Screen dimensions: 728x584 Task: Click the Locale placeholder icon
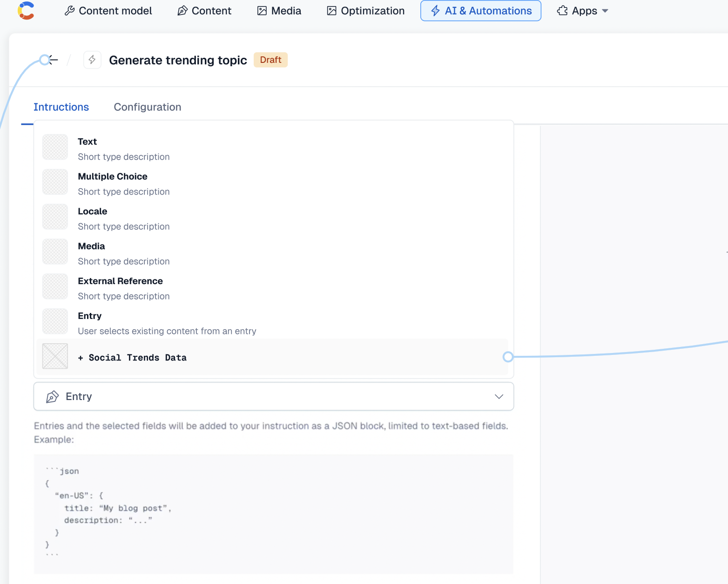(x=55, y=217)
